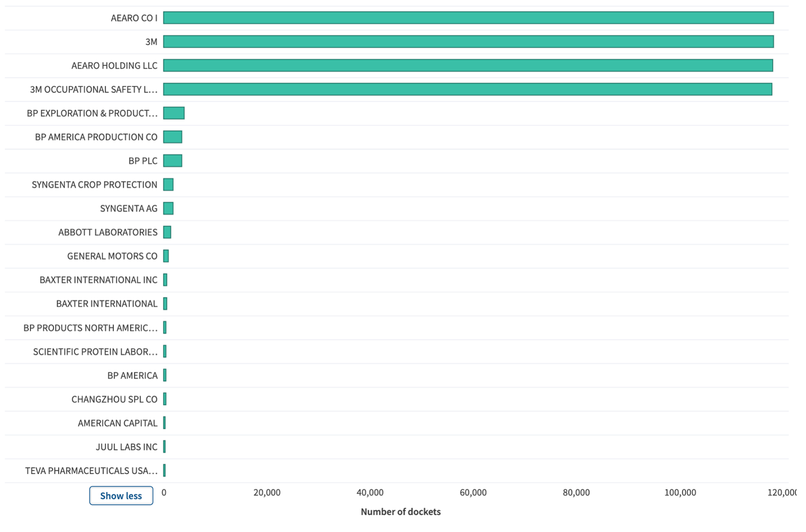Click the 3M bar in chart
Image resolution: width=806 pixels, height=532 pixels.
(x=468, y=42)
